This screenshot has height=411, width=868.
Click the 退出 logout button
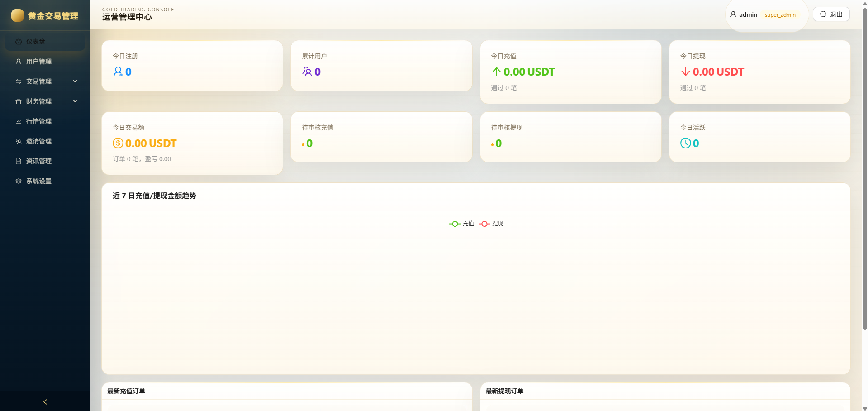click(x=831, y=14)
